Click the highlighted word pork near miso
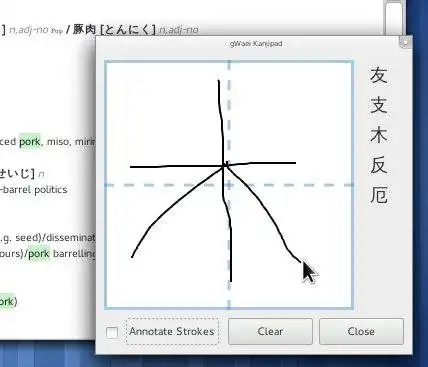Screen dimensions: 428x367 click(30, 142)
